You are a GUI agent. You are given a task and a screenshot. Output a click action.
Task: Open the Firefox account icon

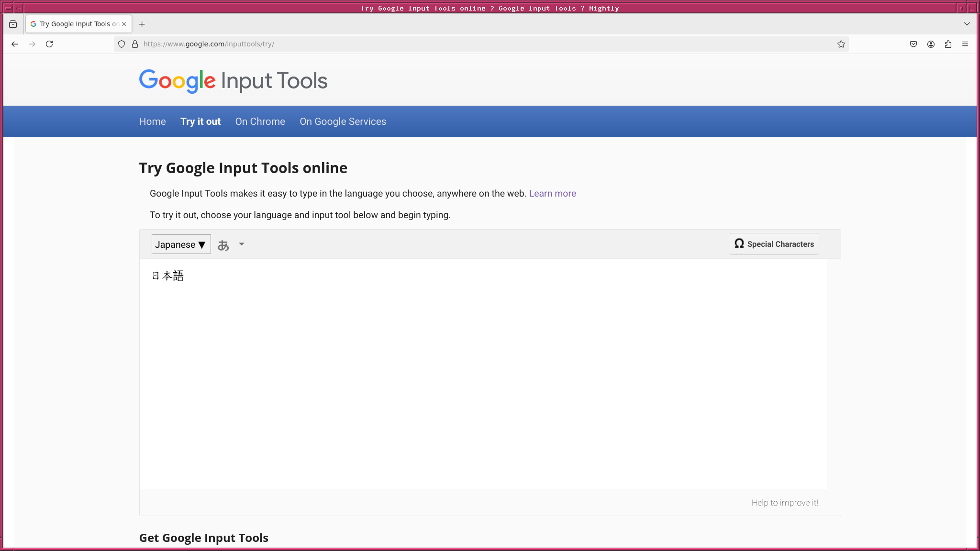(931, 44)
